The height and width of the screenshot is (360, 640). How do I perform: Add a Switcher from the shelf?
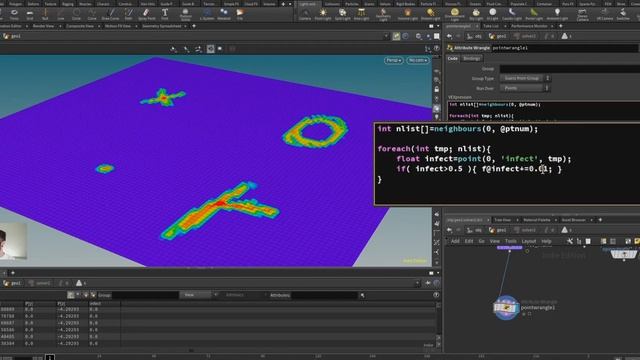click(623, 14)
